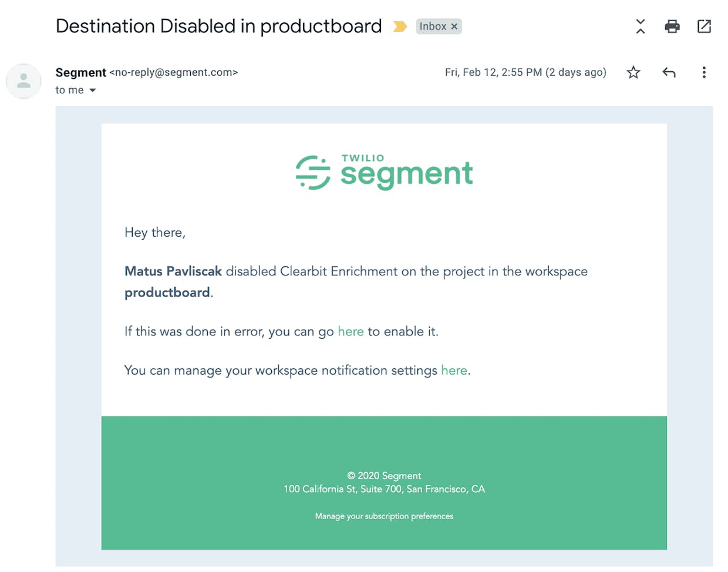This screenshot has width=728, height=572.
Task: Click the no-reply@segment.com address
Action: [174, 72]
